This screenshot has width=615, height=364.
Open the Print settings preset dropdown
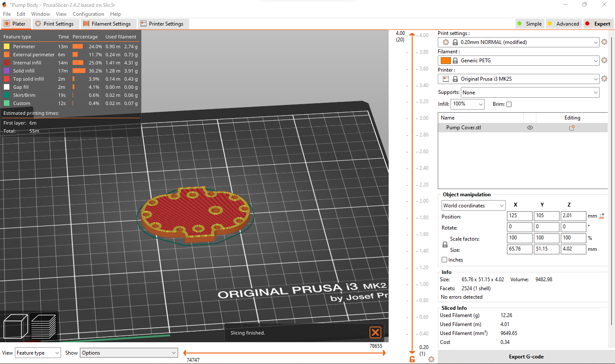[518, 42]
